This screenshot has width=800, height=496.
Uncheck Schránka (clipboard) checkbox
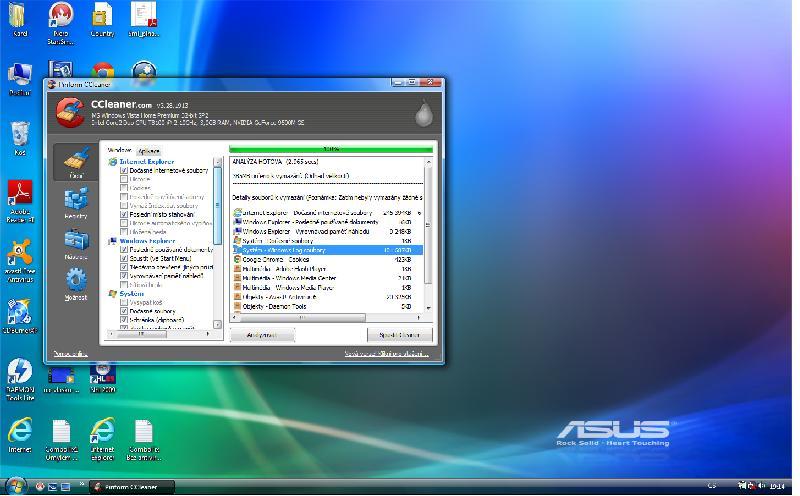click(123, 320)
